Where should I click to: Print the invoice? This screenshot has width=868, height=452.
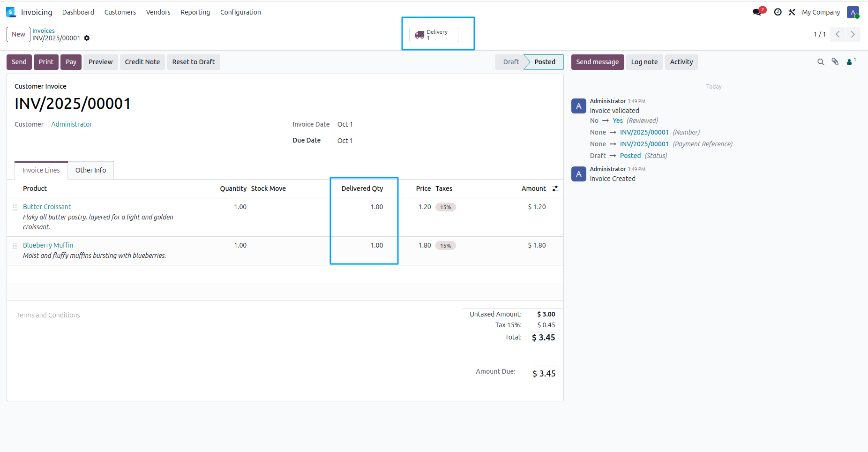click(46, 62)
